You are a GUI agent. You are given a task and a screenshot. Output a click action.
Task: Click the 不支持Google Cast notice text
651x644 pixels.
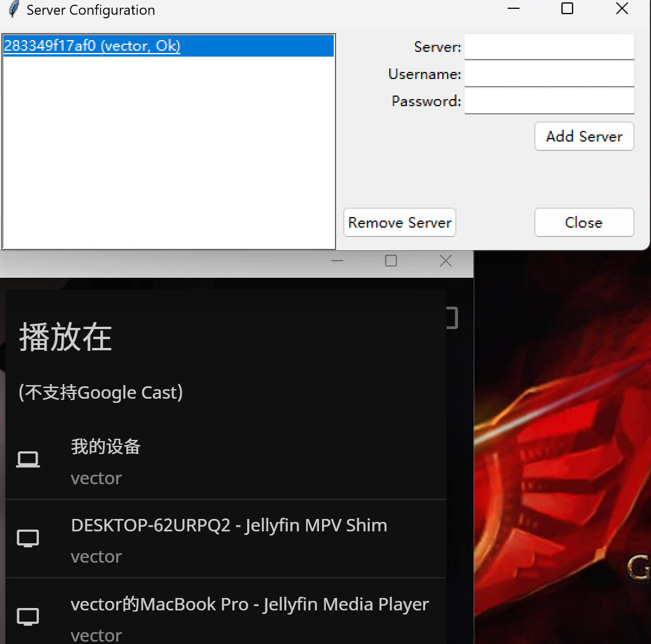coord(100,392)
